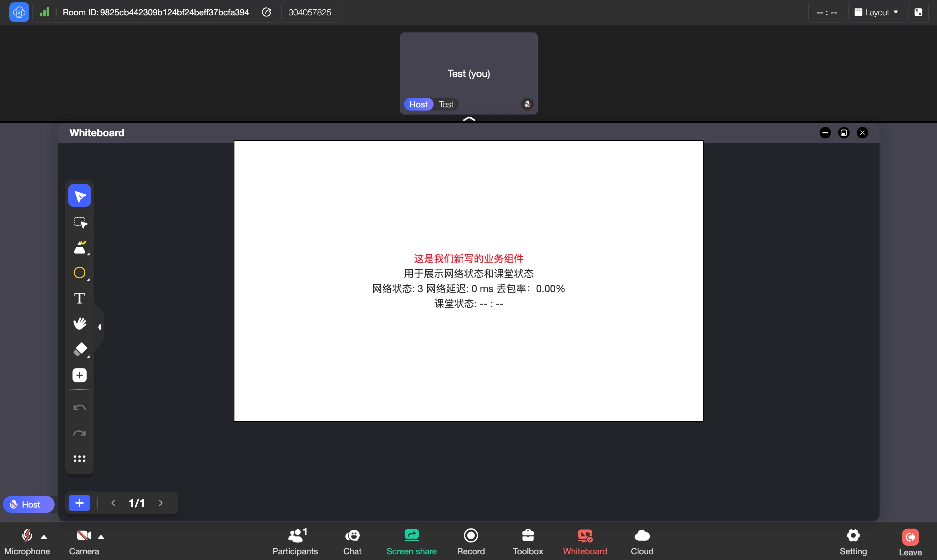Minimize the Whiteboard window
This screenshot has width=937, height=560.
[825, 133]
